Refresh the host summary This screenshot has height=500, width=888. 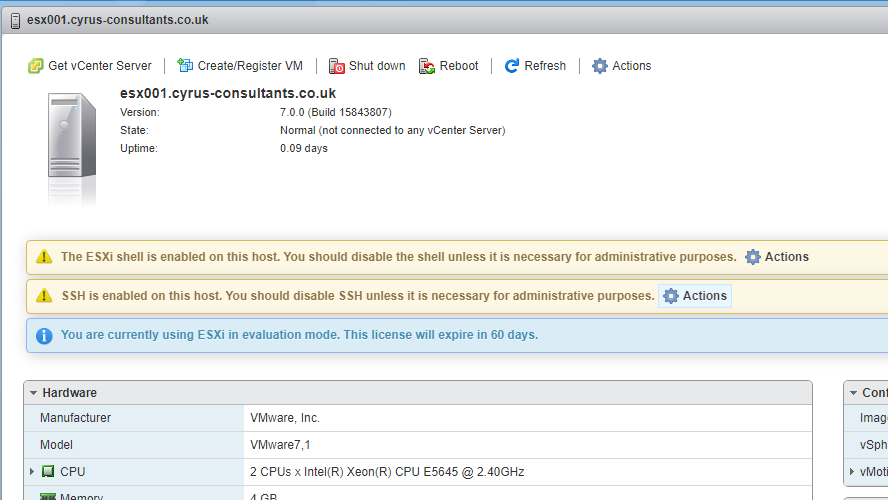pos(535,66)
